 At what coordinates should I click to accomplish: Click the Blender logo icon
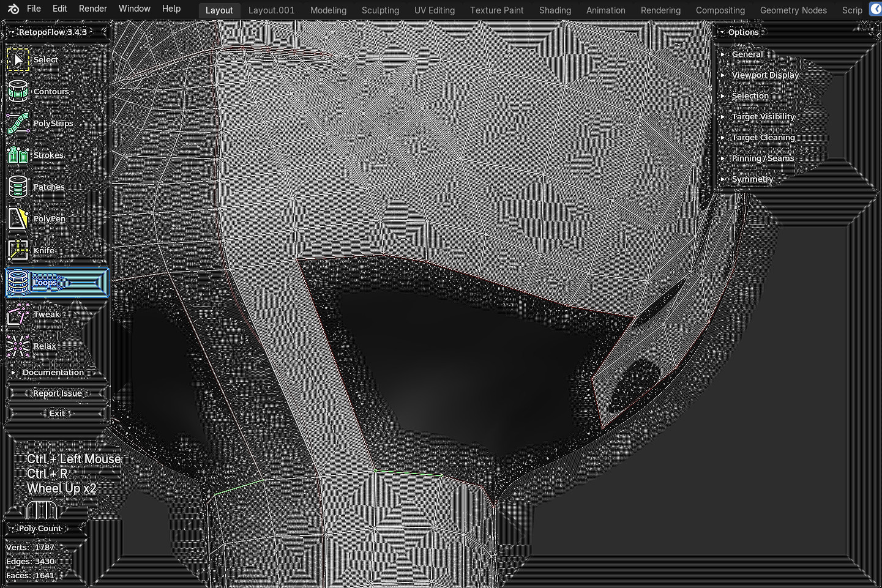tap(13, 9)
